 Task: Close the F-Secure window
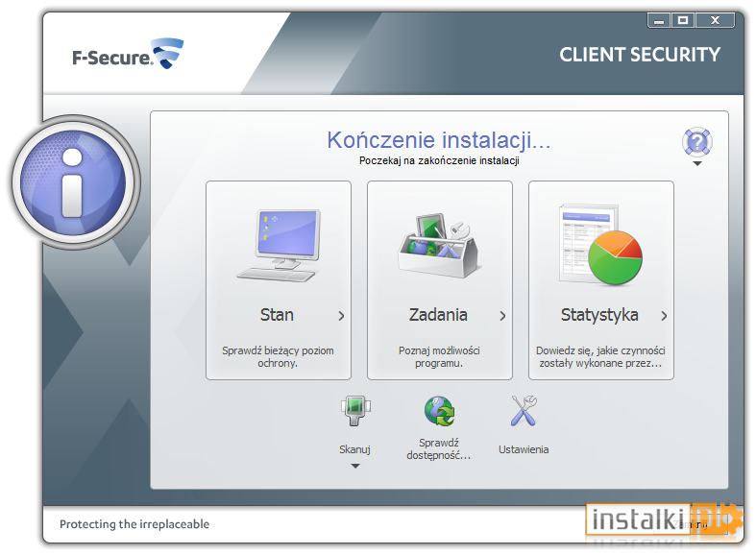[x=715, y=21]
